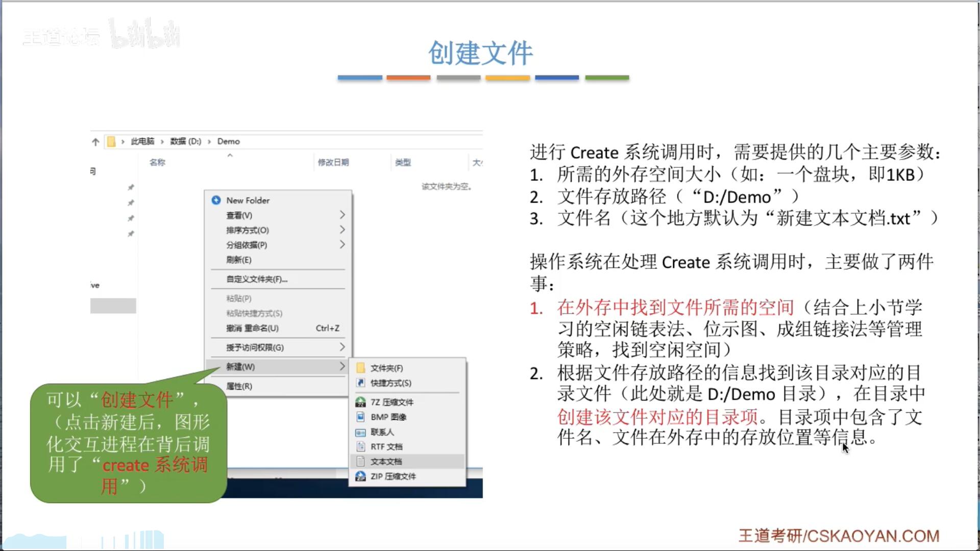Viewport: 980px width, 551px height.
Task: Click the 王道考研/CSKAOYAN.COM footer text
Action: point(839,536)
